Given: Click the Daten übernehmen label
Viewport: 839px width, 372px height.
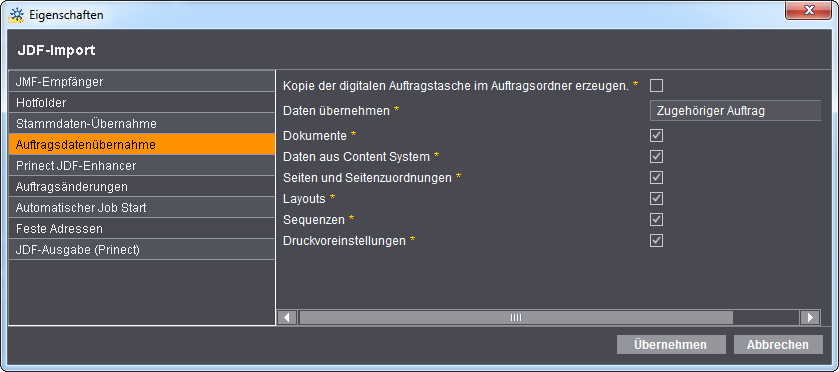Looking at the screenshot, I should point(337,111).
